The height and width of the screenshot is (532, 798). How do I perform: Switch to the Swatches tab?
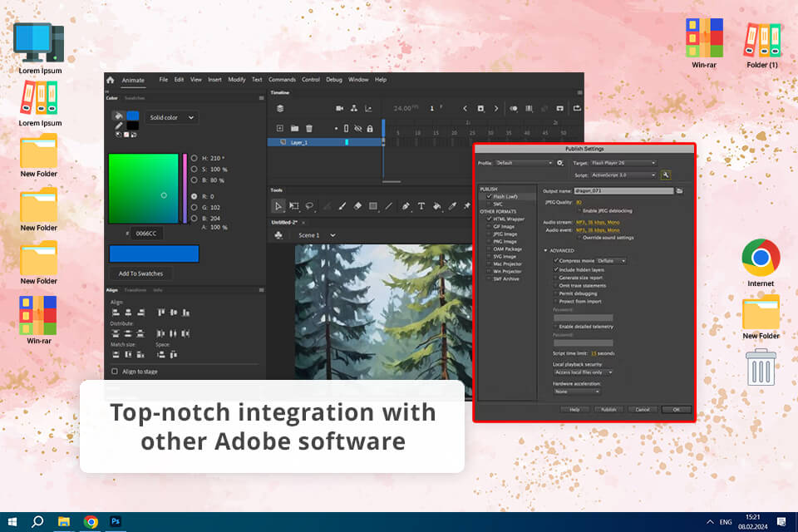coord(135,98)
